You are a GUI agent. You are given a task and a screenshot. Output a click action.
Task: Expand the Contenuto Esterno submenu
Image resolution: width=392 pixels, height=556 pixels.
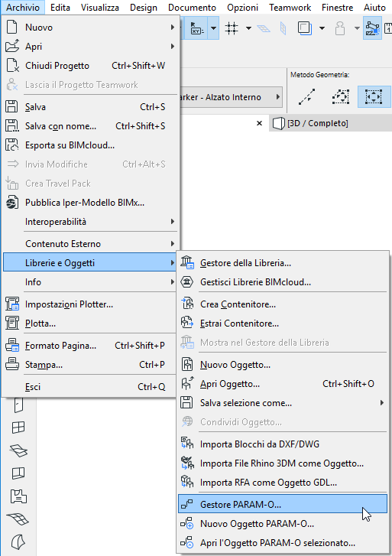(89, 244)
